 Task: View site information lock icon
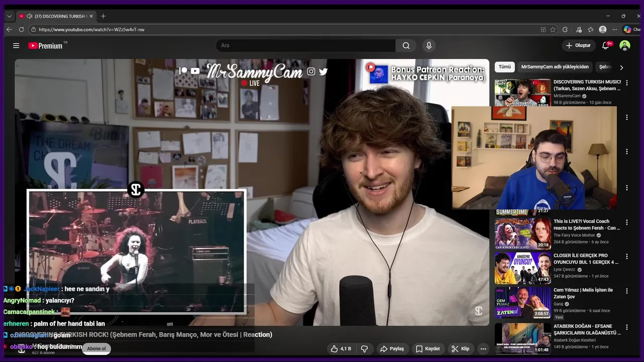[33, 30]
